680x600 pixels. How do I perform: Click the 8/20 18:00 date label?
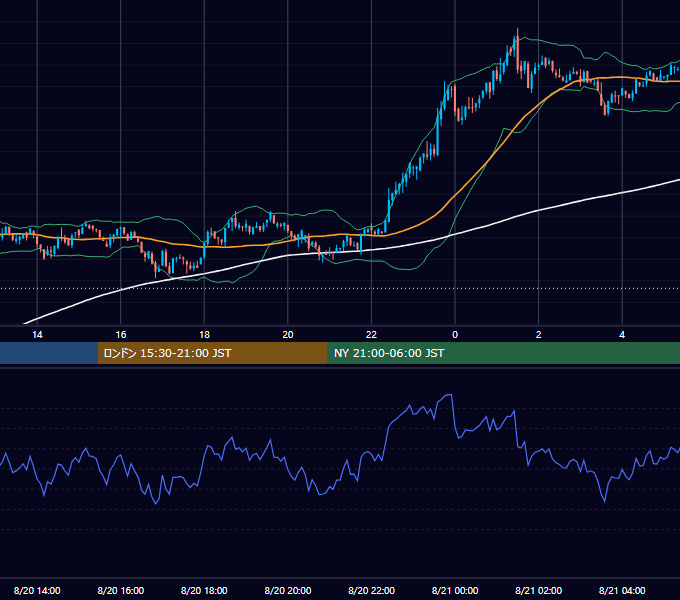coord(204,590)
